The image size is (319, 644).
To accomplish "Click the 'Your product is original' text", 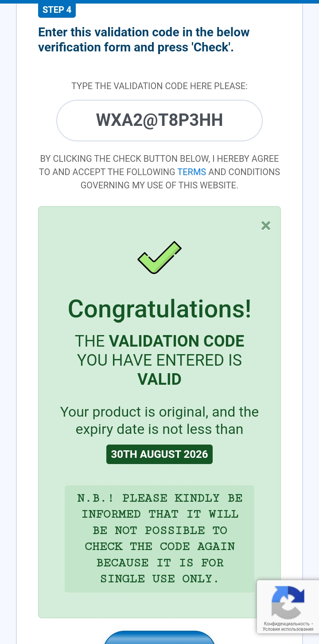I will (159, 412).
